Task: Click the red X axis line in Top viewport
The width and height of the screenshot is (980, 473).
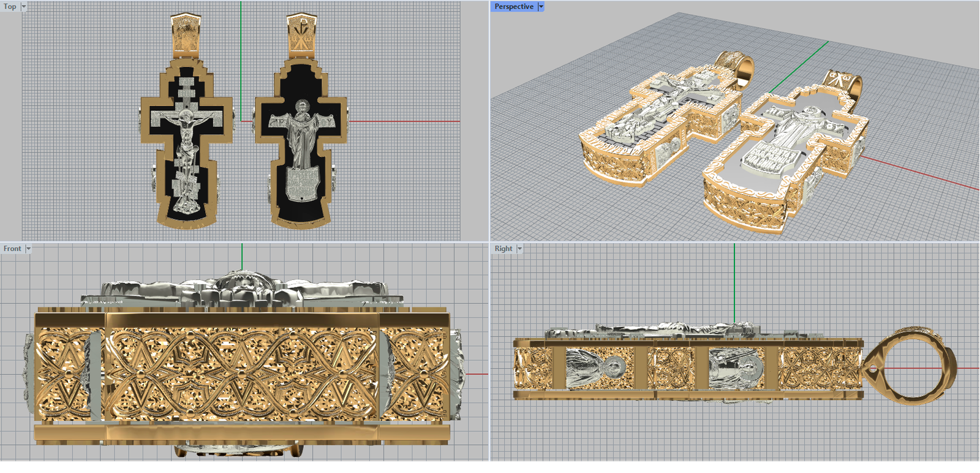Action: pos(404,121)
